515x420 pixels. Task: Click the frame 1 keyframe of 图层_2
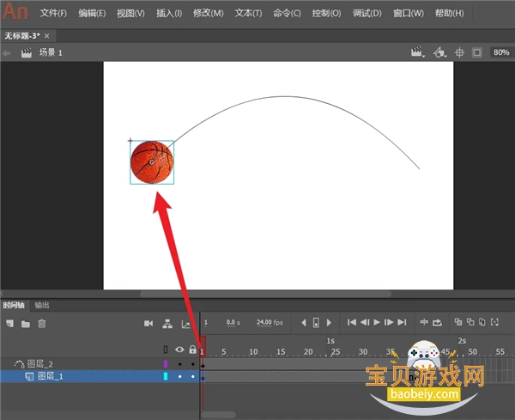(203, 364)
